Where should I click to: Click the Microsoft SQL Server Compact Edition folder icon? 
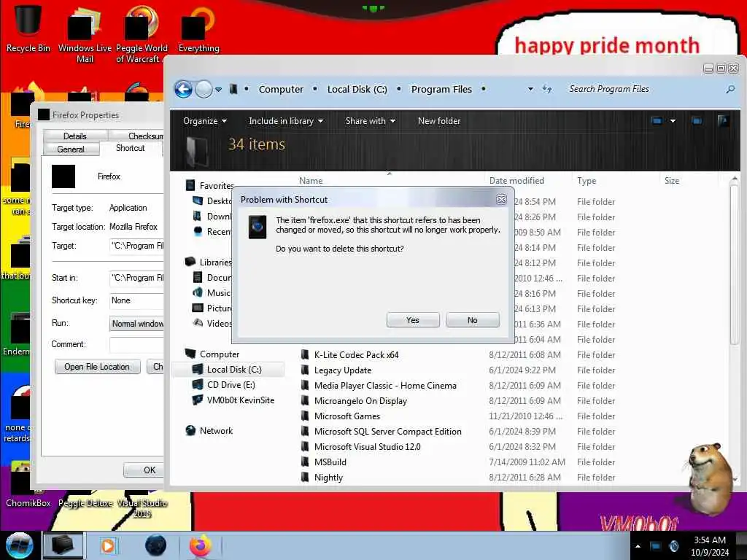[305, 432]
